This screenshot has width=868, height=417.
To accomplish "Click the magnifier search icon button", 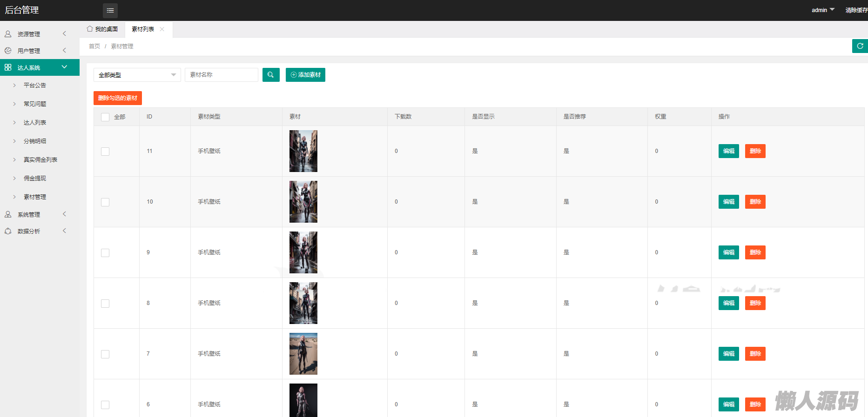I will click(x=271, y=75).
